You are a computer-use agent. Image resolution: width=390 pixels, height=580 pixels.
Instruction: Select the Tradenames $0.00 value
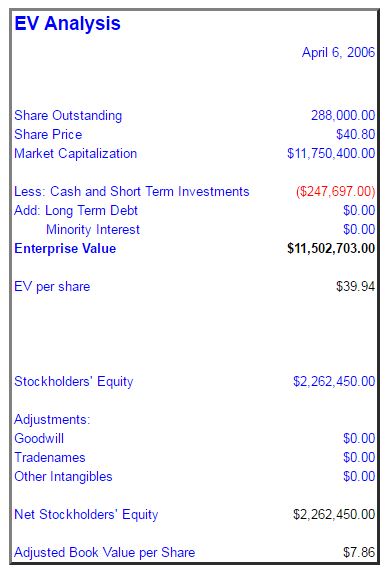pyautogui.click(x=359, y=458)
